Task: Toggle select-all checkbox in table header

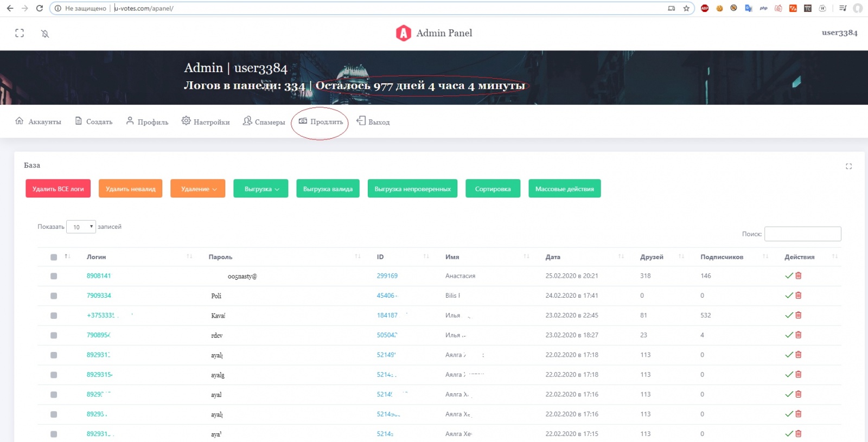Action: (54, 257)
